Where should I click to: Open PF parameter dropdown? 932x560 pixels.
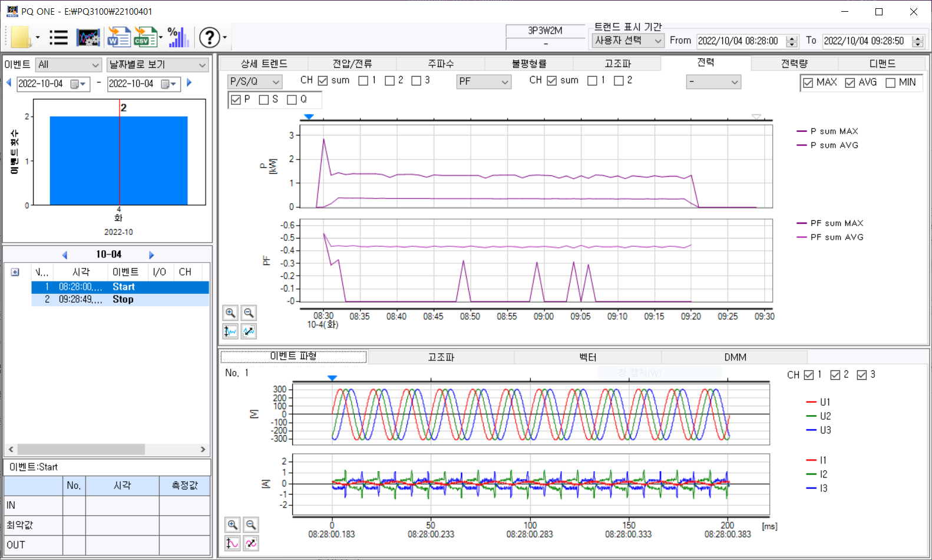[x=484, y=82]
